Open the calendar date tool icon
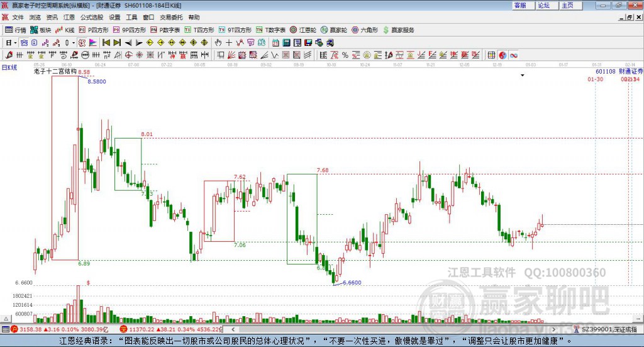 pos(275,43)
